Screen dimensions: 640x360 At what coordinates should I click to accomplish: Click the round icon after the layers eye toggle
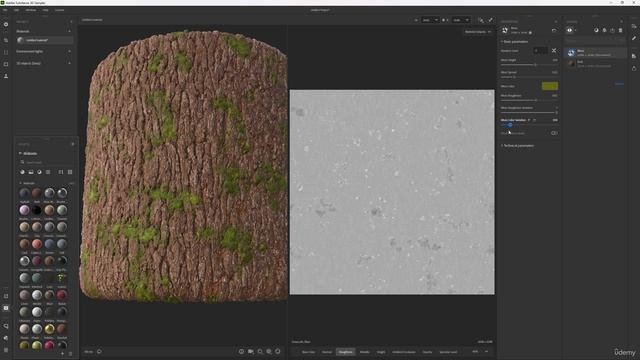point(596,30)
